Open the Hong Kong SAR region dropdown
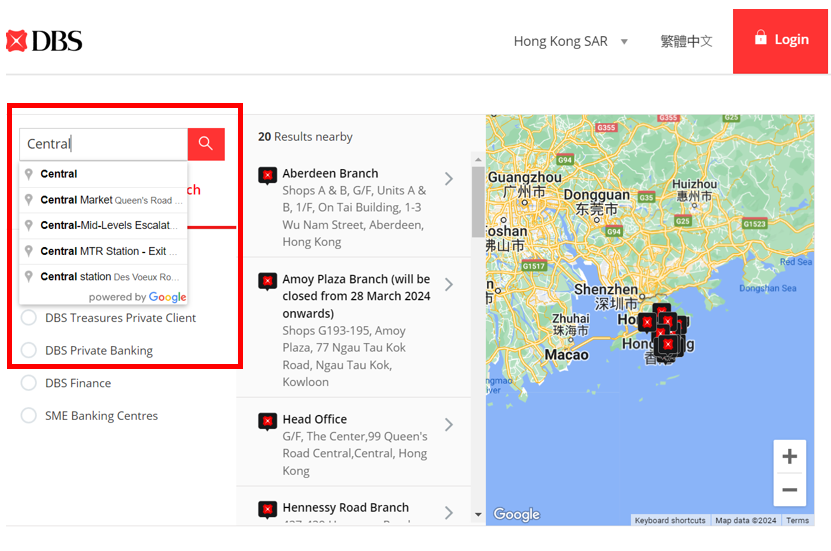Screen dimensions: 831x551 (571, 41)
